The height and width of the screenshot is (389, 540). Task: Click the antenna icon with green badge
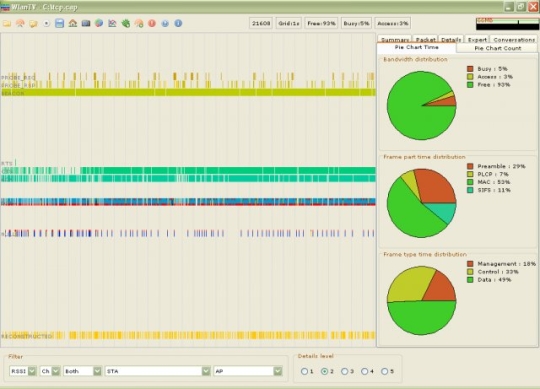(139, 23)
